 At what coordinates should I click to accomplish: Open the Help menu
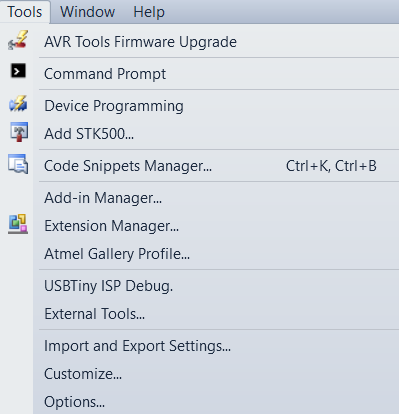(x=149, y=12)
